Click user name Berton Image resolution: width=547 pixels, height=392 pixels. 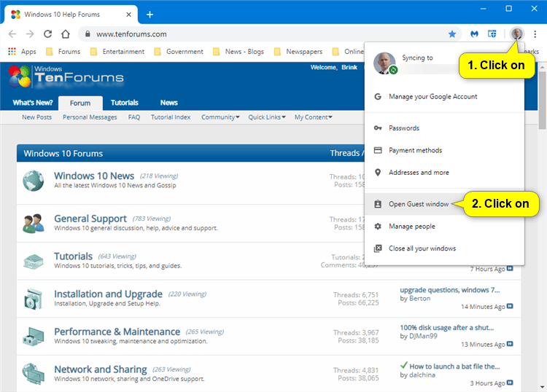pyautogui.click(x=419, y=298)
